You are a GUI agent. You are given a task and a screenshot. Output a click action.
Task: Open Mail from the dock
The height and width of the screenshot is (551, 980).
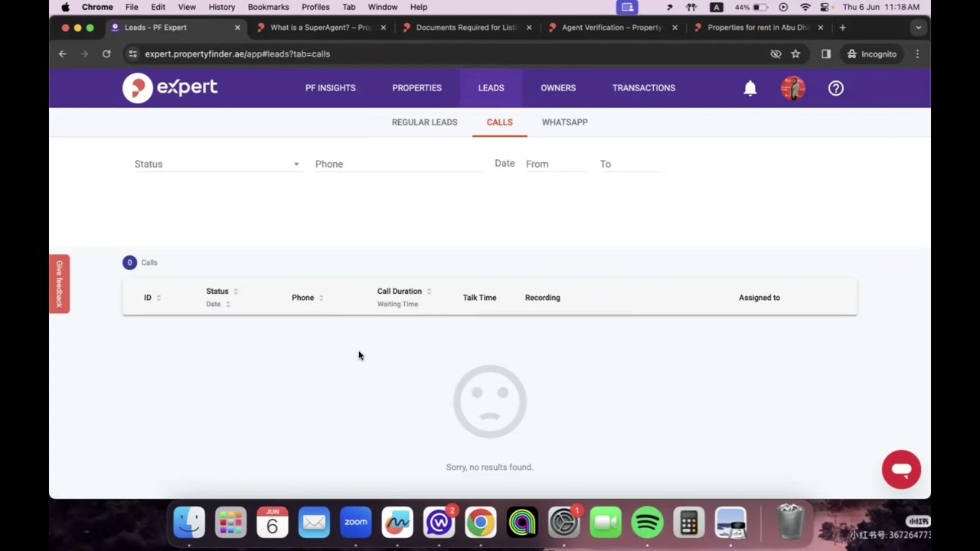point(314,523)
